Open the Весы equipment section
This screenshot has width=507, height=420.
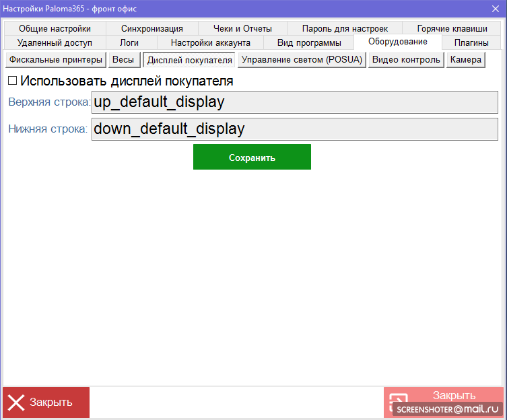click(123, 60)
